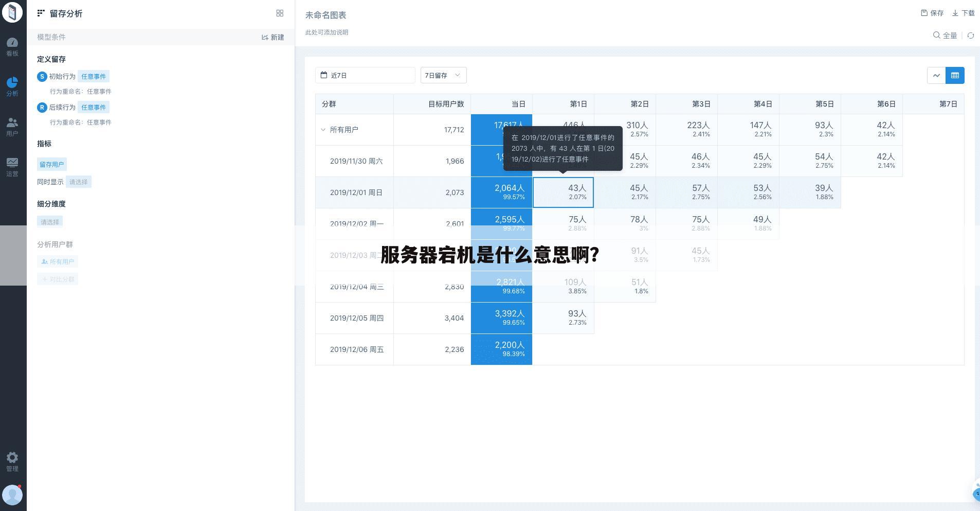Click the 全量 magnifier search icon
Screen dimensions: 980x511
click(x=937, y=36)
